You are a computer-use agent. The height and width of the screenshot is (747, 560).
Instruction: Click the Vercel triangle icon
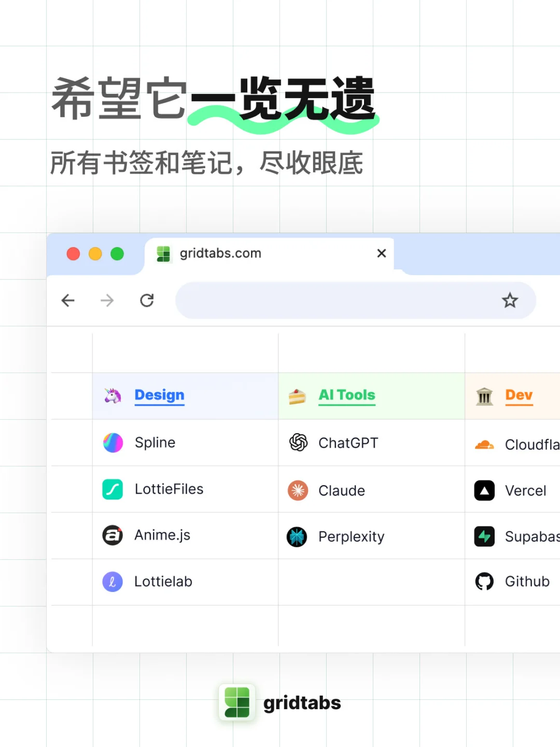coord(484,491)
